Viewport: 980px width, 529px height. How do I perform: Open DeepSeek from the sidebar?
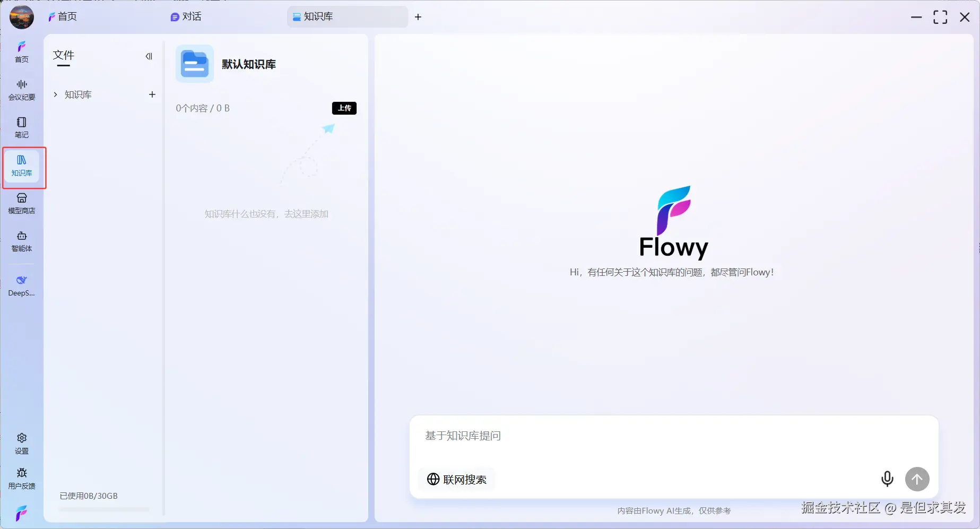[21, 285]
